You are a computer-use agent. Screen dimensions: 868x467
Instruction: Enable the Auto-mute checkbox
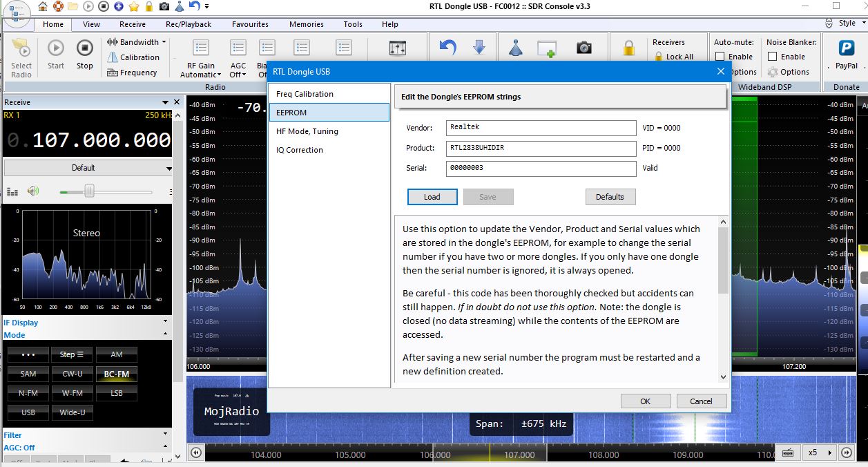(x=720, y=57)
